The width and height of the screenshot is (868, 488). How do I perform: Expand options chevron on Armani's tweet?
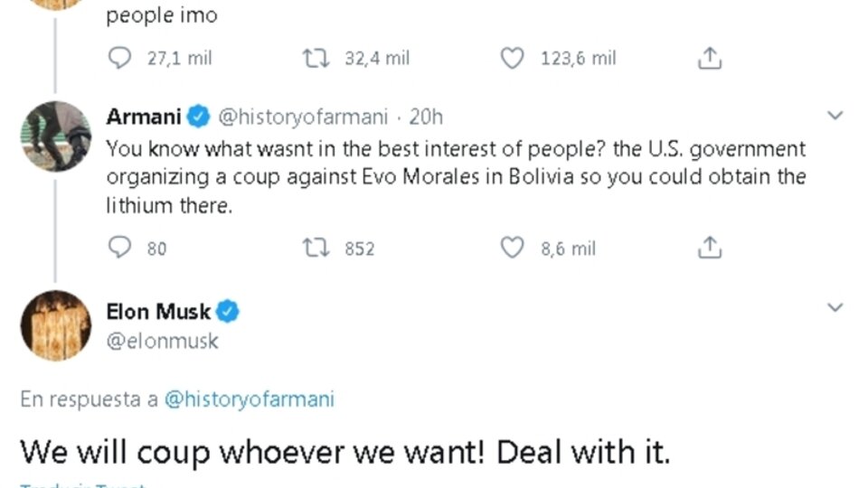point(835,116)
